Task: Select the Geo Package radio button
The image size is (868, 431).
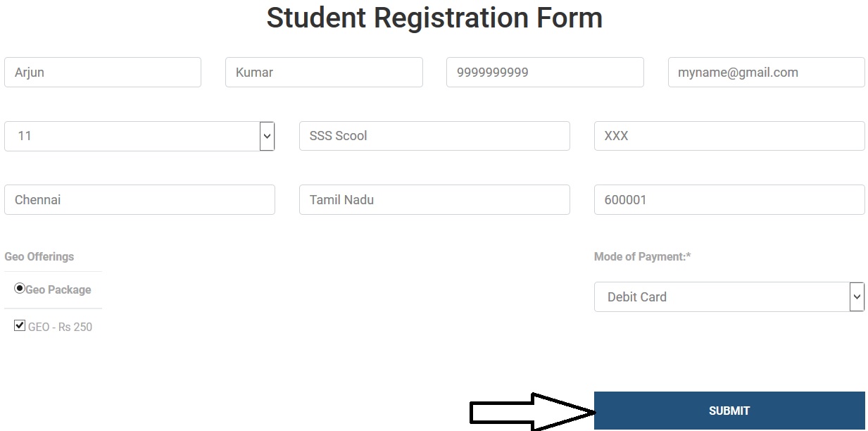Action: (20, 289)
